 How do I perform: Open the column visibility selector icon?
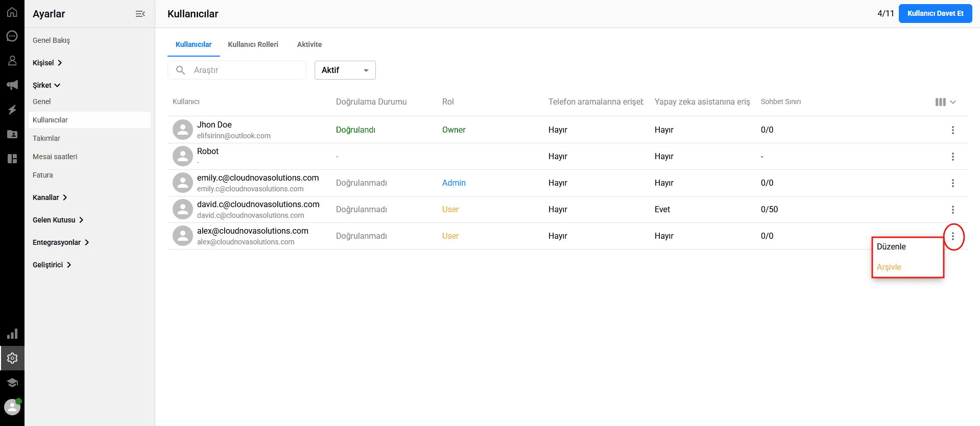point(945,102)
